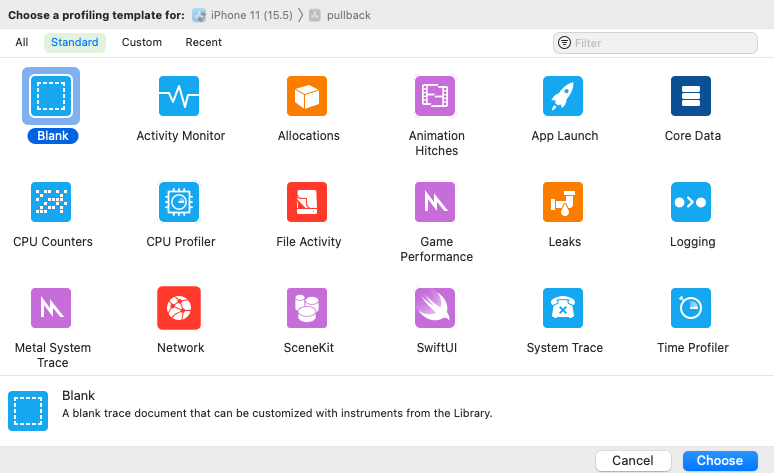Switch to the All tab
The height and width of the screenshot is (473, 774).
(22, 42)
